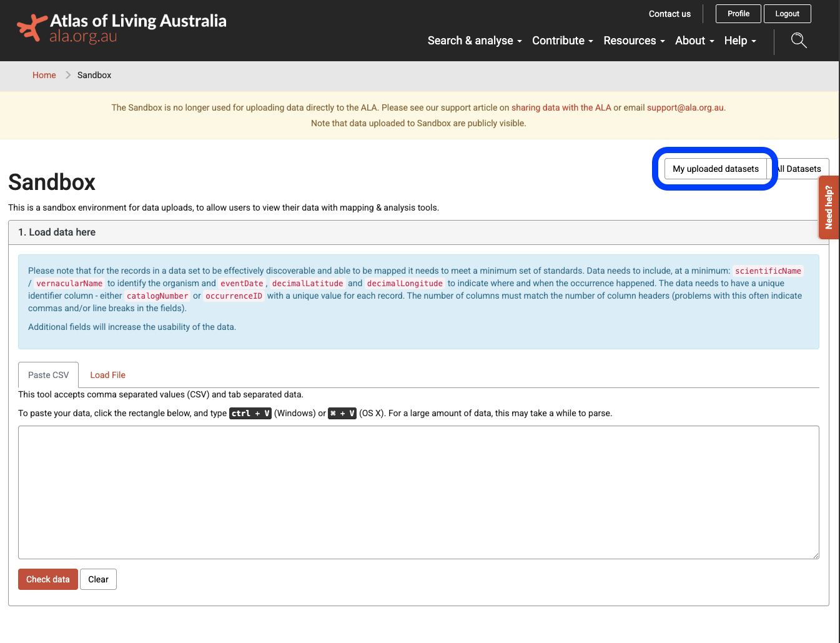Click the eventDate code label
Screen dimensions: 840x643
[x=242, y=283]
